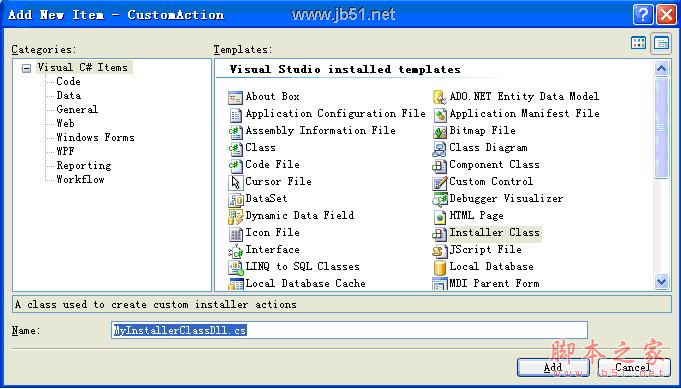Select the Application Configuration File icon
Image resolution: width=681 pixels, height=389 pixels.
pos(235,115)
